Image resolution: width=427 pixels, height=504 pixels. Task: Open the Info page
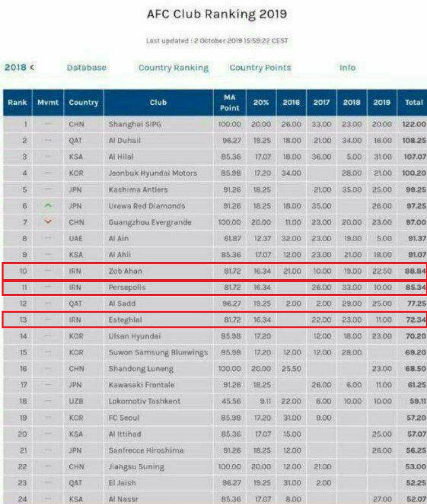[x=347, y=68]
